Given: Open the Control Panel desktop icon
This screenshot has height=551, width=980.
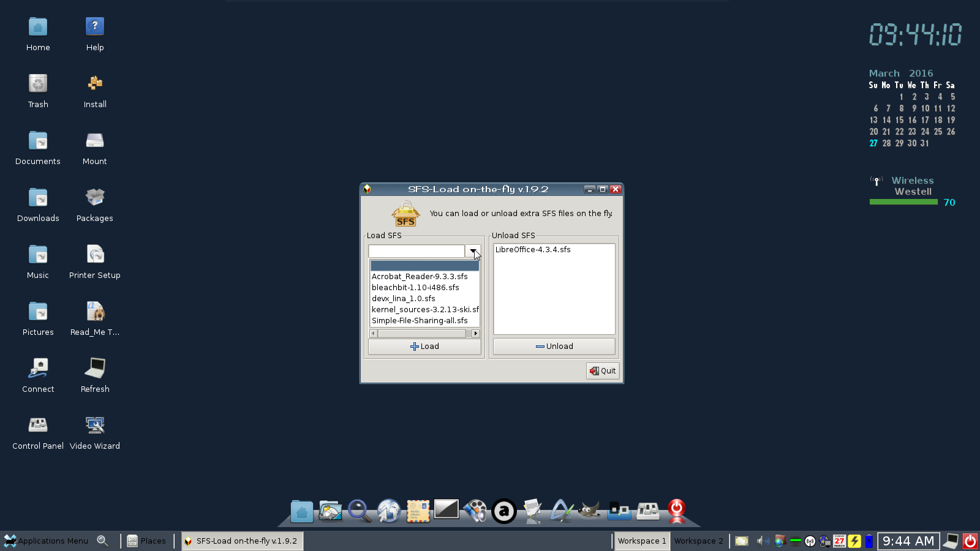Looking at the screenshot, I should 38,433.
